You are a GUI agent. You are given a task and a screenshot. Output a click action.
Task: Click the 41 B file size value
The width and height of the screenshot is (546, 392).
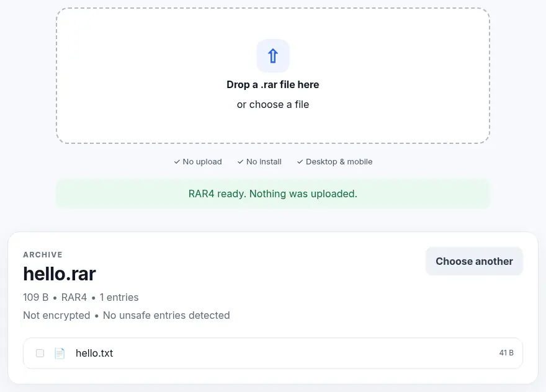tap(506, 353)
